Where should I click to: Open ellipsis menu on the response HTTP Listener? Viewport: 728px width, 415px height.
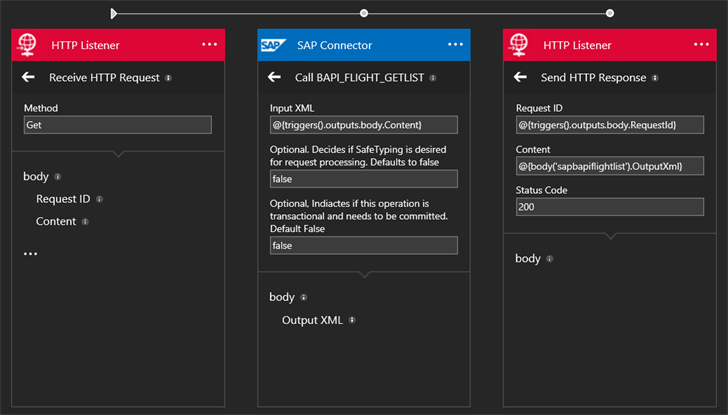tap(701, 45)
